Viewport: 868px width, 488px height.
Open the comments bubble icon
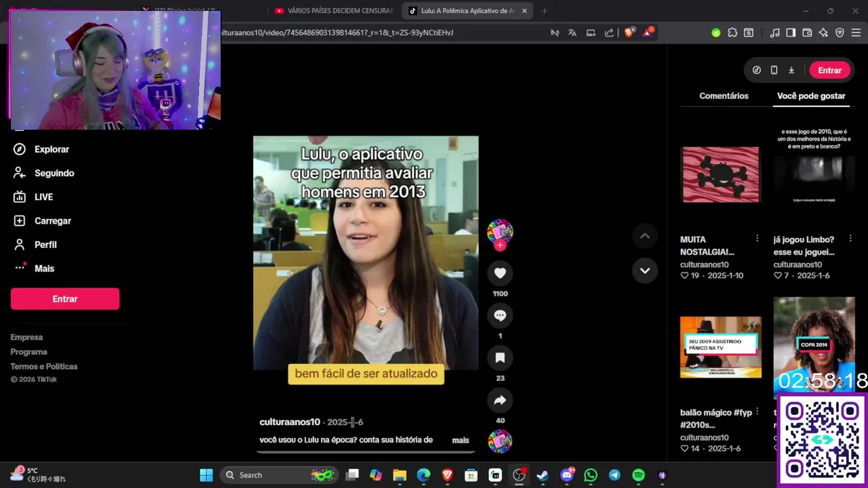(x=500, y=315)
